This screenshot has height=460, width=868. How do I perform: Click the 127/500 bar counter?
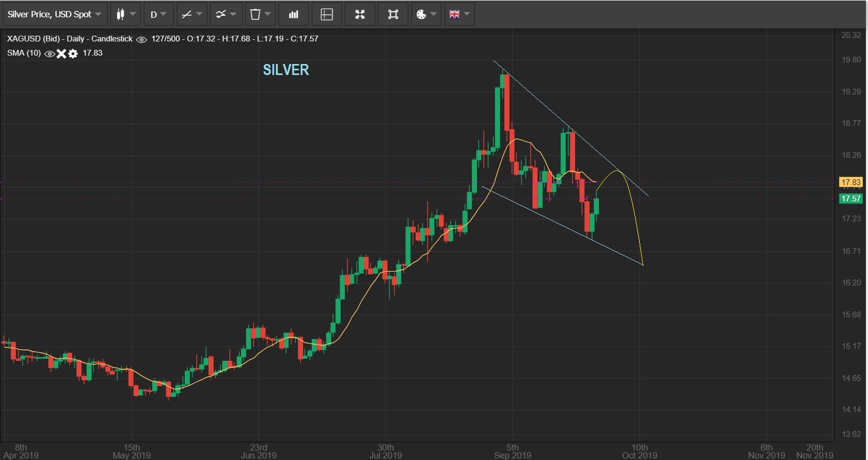pyautogui.click(x=165, y=39)
